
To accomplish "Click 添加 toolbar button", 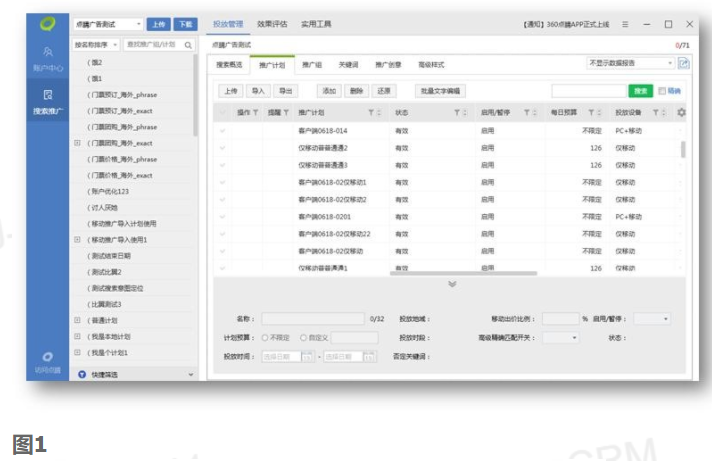I will pyautogui.click(x=329, y=91).
